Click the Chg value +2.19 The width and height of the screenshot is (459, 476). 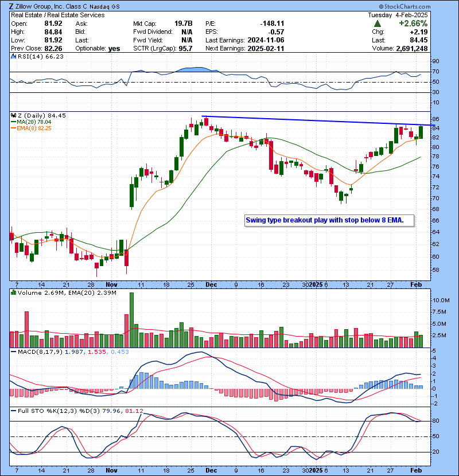tap(419, 32)
